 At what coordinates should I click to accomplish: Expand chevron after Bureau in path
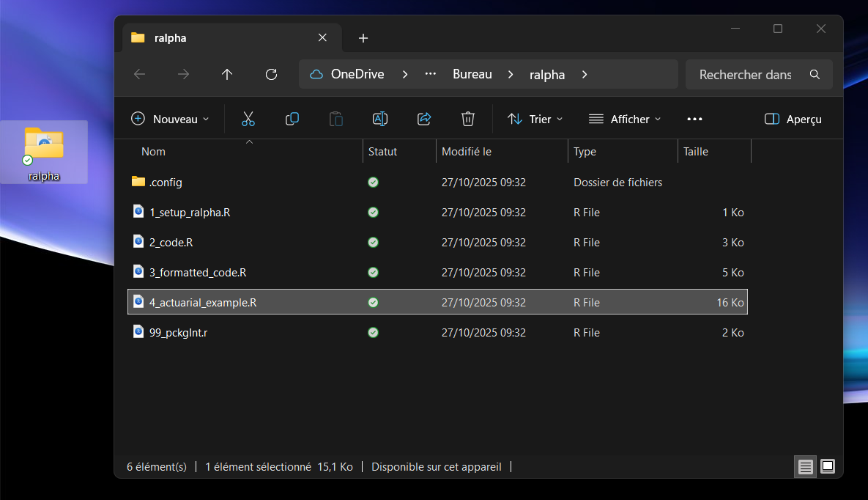click(x=511, y=74)
